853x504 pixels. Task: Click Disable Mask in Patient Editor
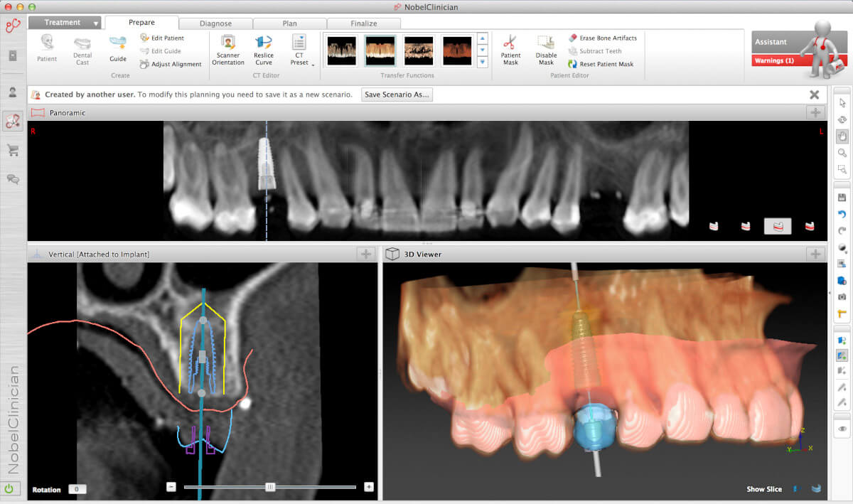pos(546,50)
